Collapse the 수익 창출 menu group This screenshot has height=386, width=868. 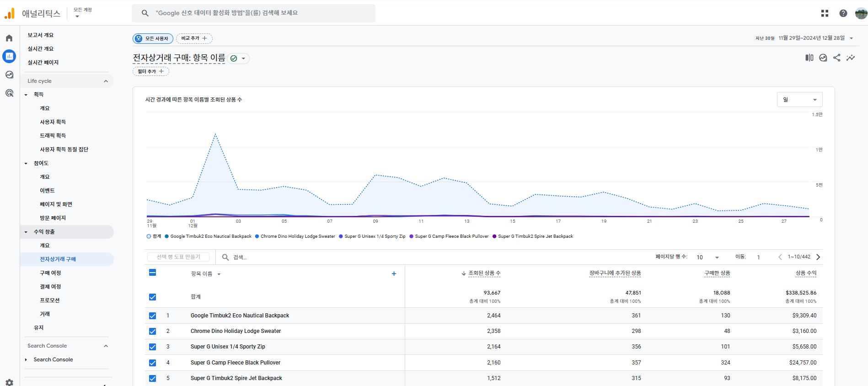pyautogui.click(x=26, y=232)
